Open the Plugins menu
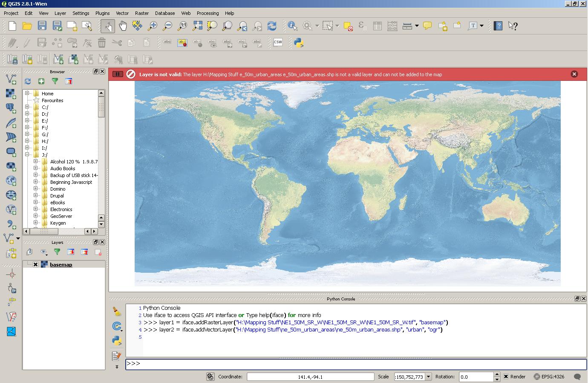 point(102,13)
